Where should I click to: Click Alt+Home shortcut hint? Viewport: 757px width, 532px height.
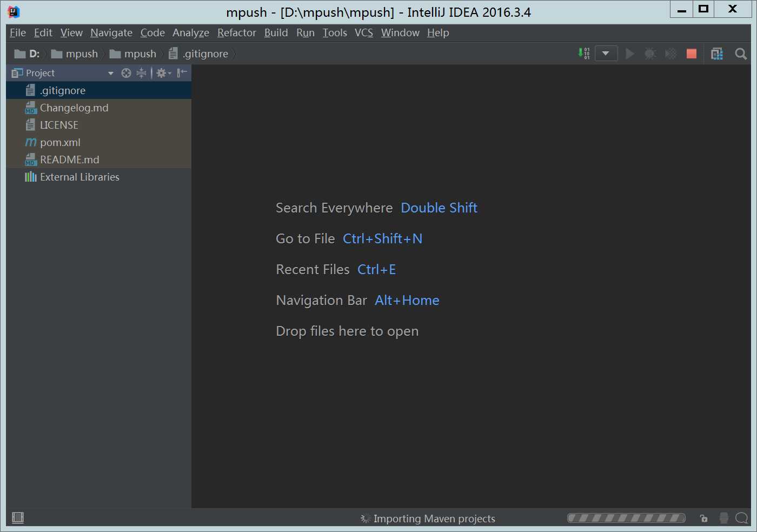(407, 300)
